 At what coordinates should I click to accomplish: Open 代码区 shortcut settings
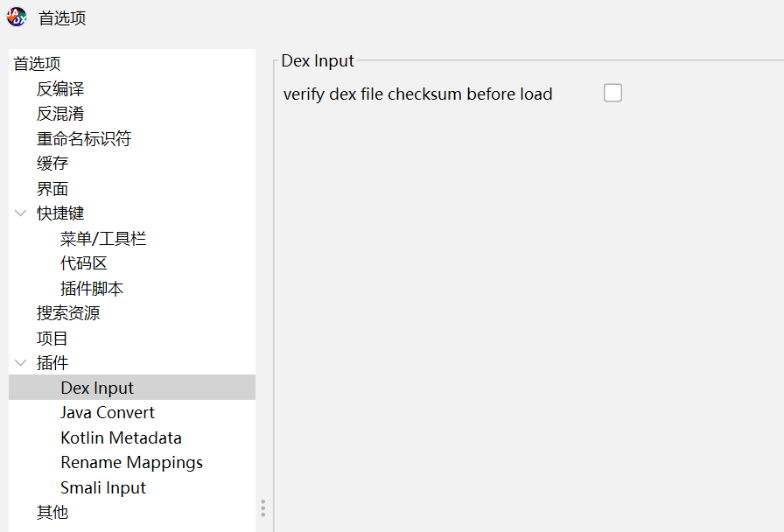pos(84,263)
